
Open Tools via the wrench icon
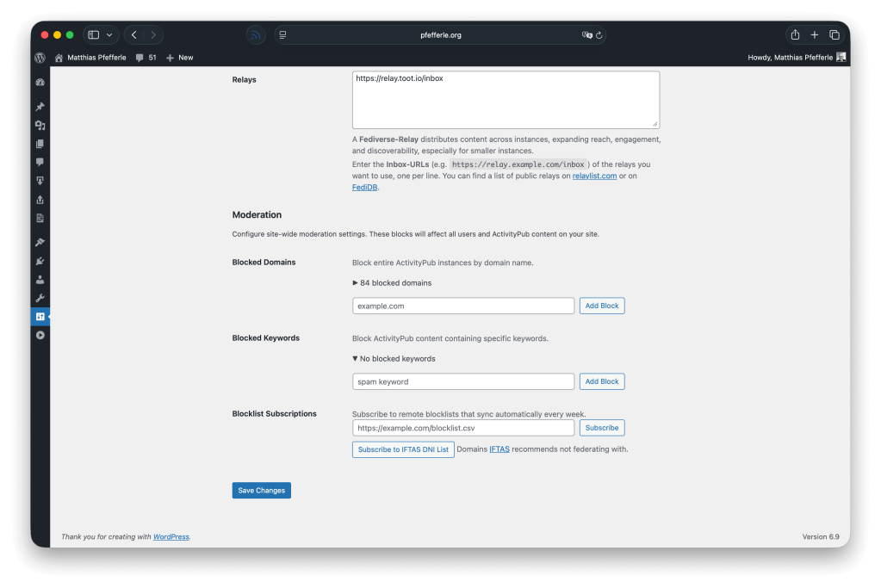(x=40, y=298)
